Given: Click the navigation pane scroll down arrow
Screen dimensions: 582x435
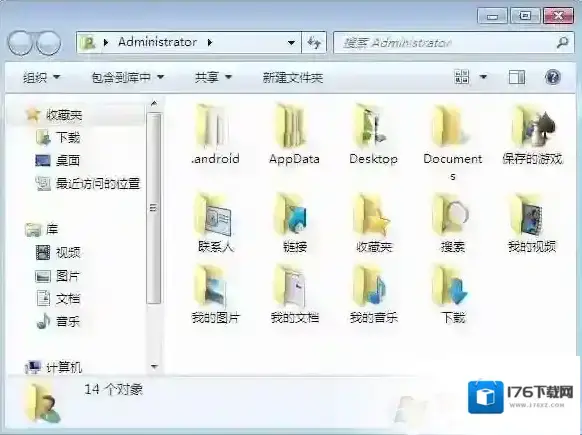Looking at the screenshot, I should pyautogui.click(x=154, y=366).
